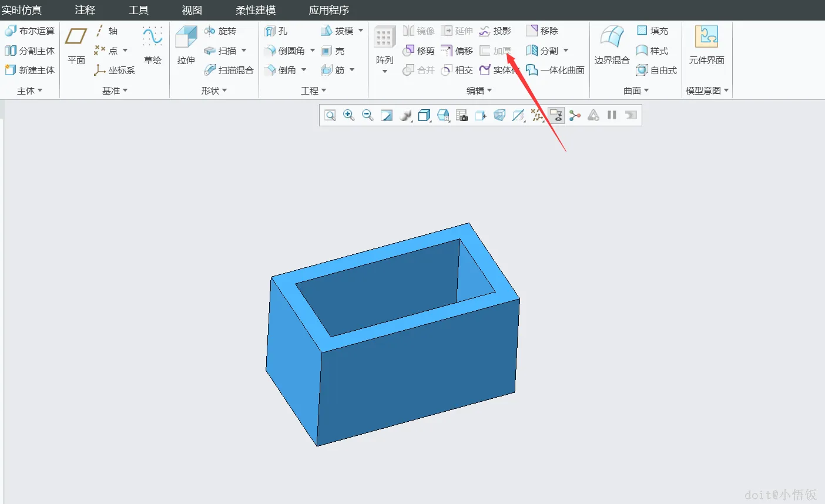Click the 相交 intersect tool
Viewport: 825px width, 504px height.
pos(457,70)
